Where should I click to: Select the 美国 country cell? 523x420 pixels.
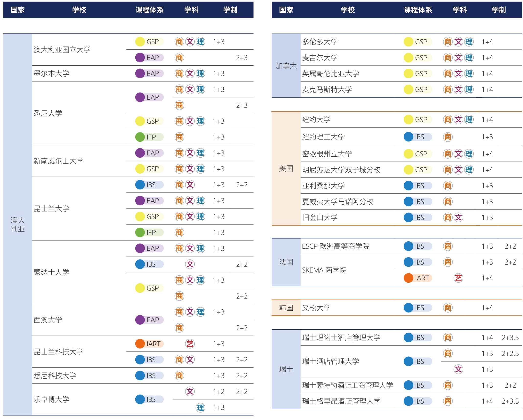tap(286, 168)
